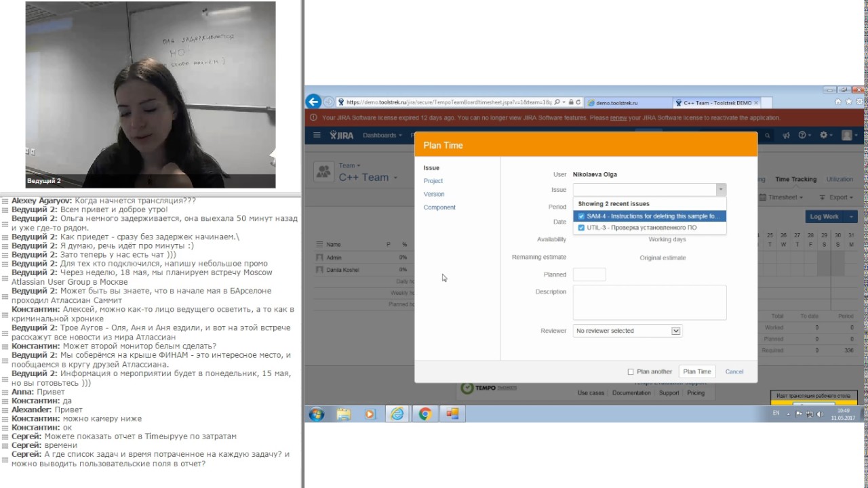Open the Support footer link
This screenshot has width=868, height=488.
coord(669,393)
